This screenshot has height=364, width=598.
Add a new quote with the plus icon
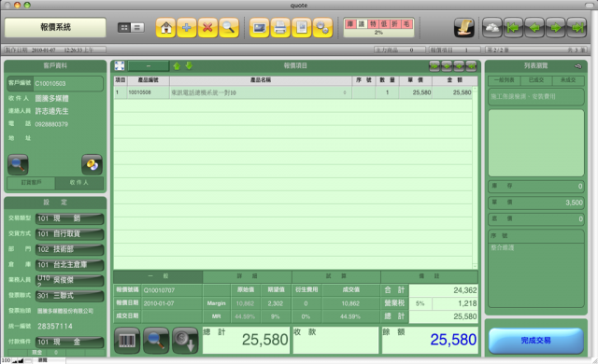[x=187, y=28]
